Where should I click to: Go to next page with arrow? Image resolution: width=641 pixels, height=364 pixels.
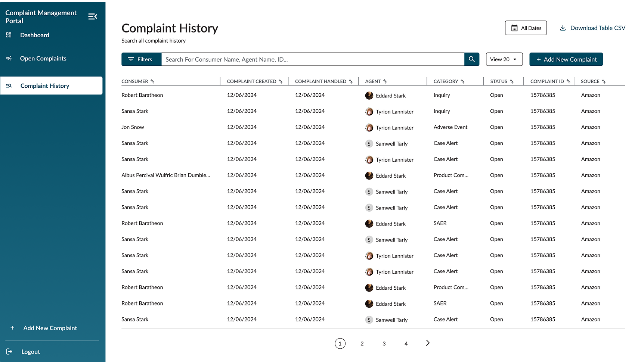pyautogui.click(x=428, y=343)
